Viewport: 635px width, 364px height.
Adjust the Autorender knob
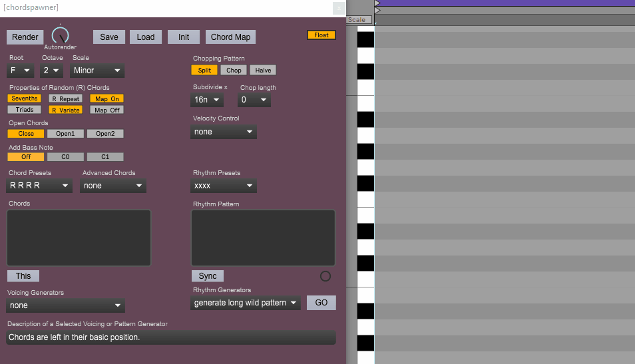pos(61,36)
